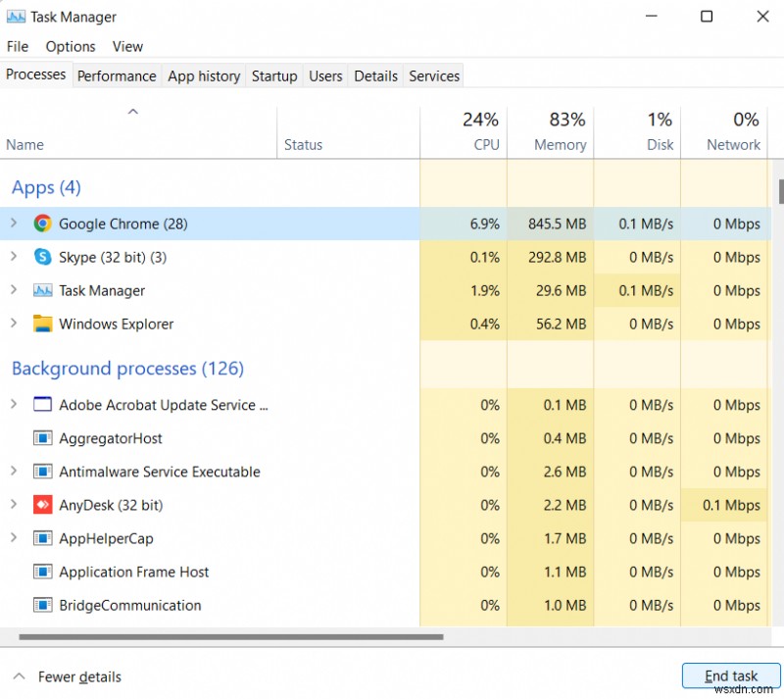Open the Options menu
This screenshot has width=784, height=699.
point(70,46)
